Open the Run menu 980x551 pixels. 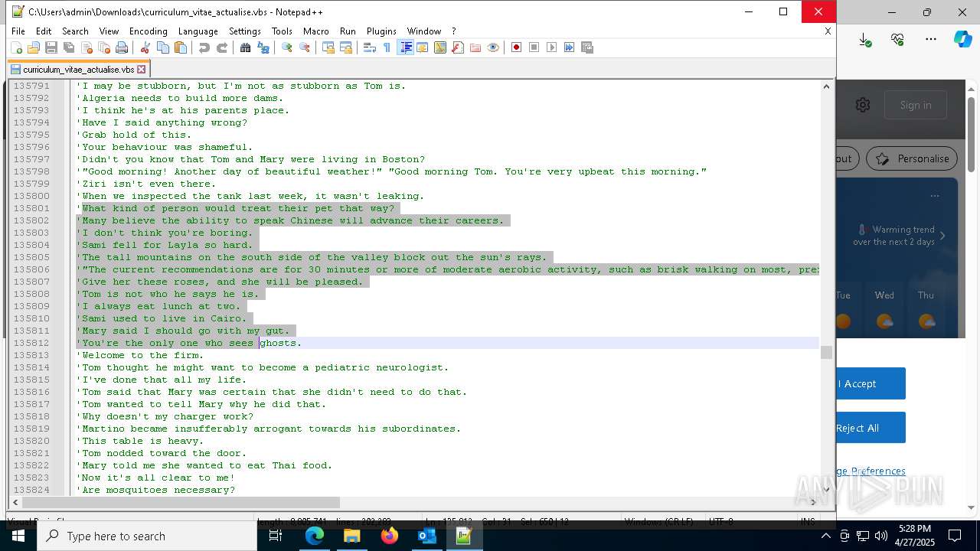pyautogui.click(x=348, y=31)
